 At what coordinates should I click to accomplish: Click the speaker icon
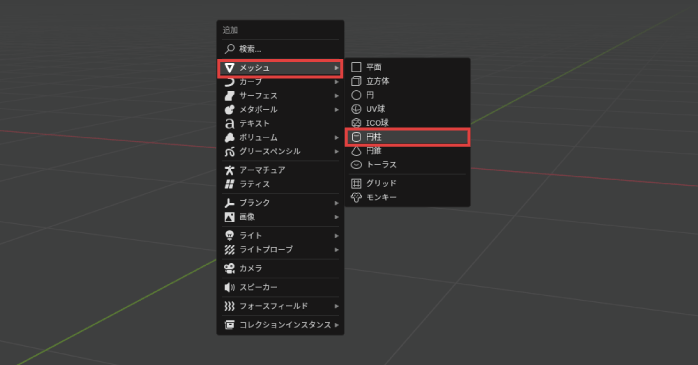pos(230,287)
